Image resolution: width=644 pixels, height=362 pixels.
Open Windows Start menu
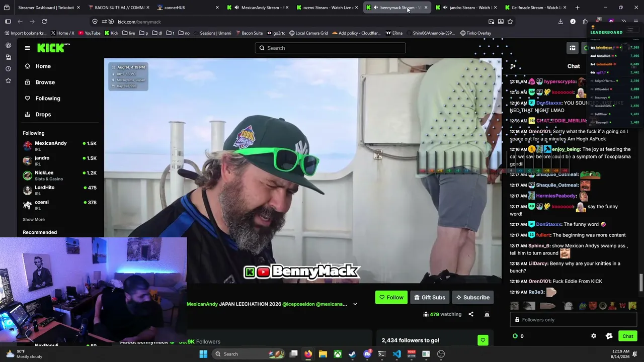click(203, 354)
